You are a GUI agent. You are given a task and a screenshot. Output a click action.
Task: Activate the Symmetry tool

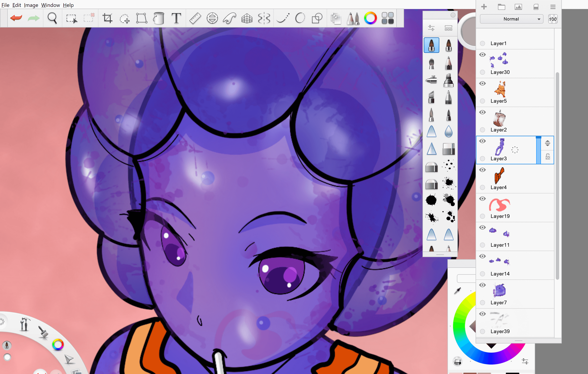coord(264,18)
